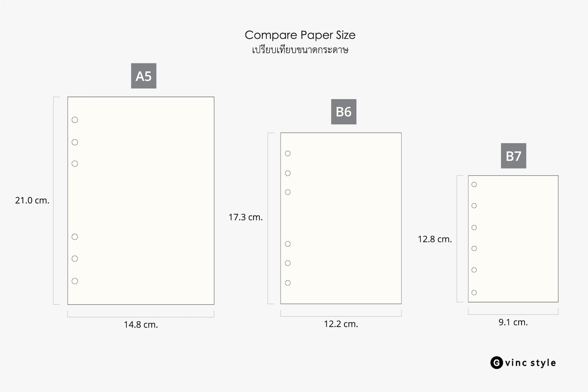
Task: Click the vinc style brand text
Action: coord(530,363)
